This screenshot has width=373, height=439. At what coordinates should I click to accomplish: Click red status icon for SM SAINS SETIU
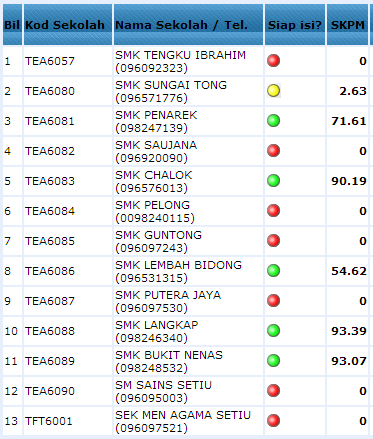[x=273, y=391]
